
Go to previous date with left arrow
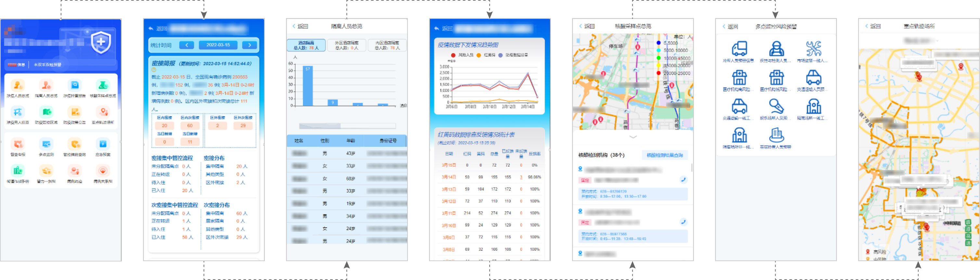pos(187,45)
